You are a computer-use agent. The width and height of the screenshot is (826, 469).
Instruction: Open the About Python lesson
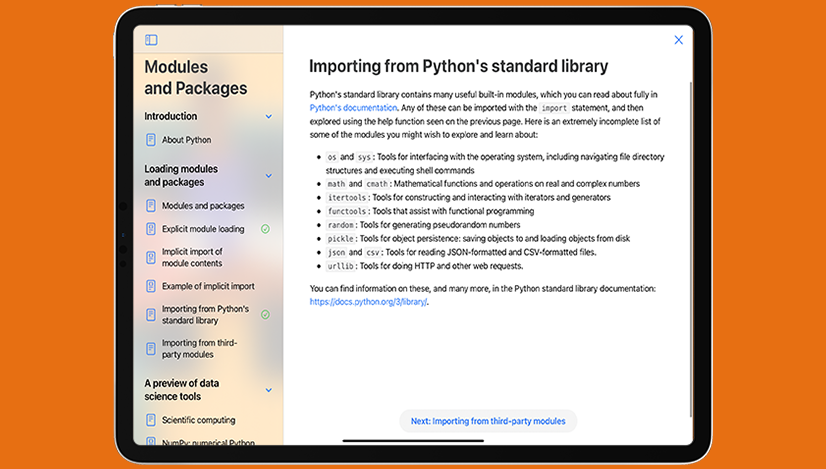point(186,140)
